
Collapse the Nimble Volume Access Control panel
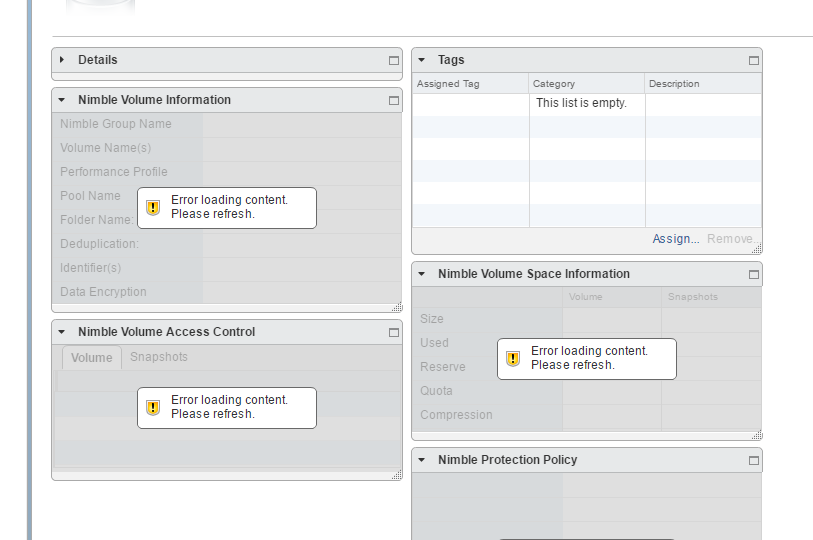pyautogui.click(x=62, y=331)
